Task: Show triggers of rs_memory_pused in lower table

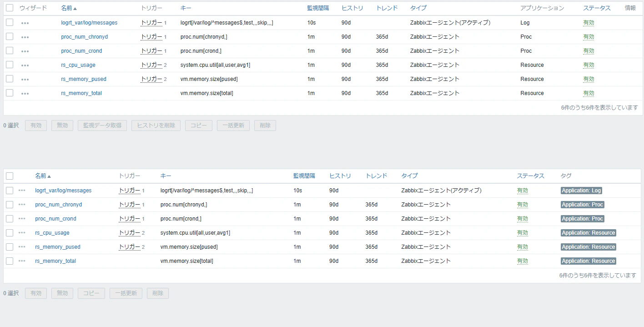Action: (130, 247)
